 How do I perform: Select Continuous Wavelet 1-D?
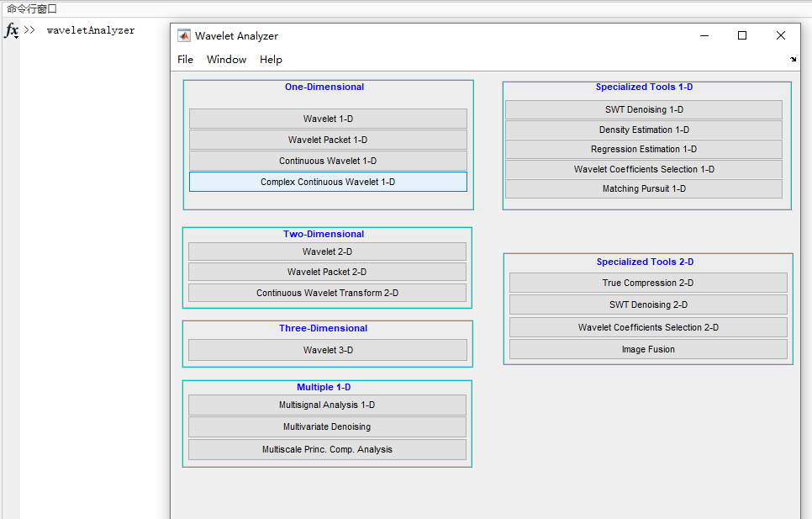[328, 161]
